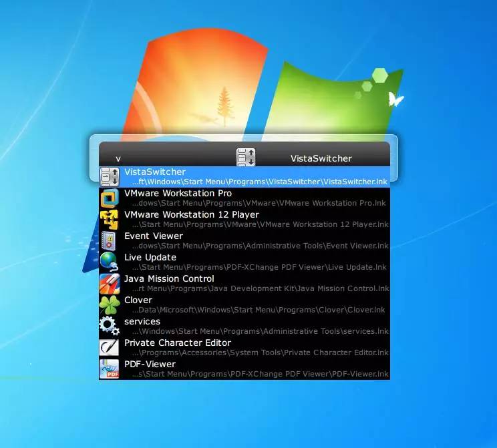
Task: Click the path ending 'PDF-Viewer.lnk'
Action: pyautogui.click(x=261, y=374)
